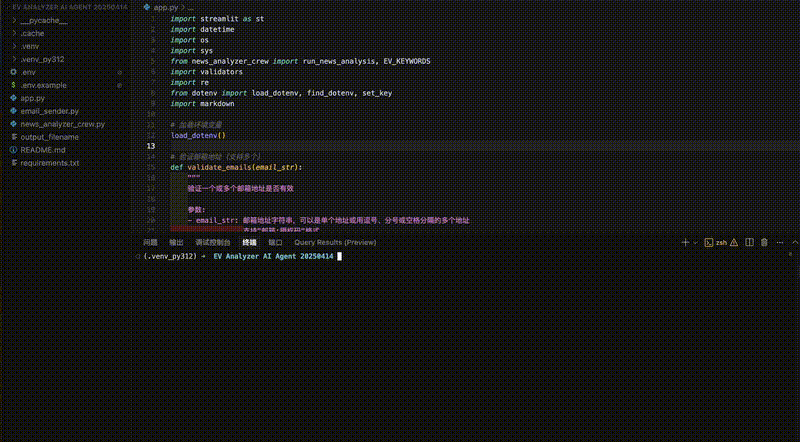Click line number 13 in gutter
The width and height of the screenshot is (800, 442).
[151, 146]
